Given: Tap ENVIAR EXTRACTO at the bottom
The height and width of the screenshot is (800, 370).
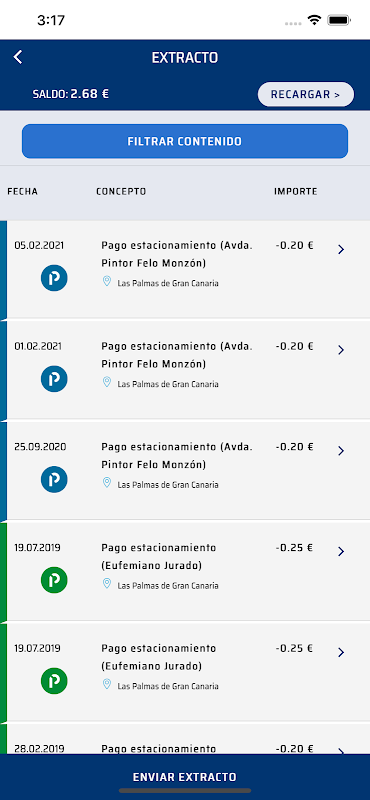Looking at the screenshot, I should click(185, 777).
